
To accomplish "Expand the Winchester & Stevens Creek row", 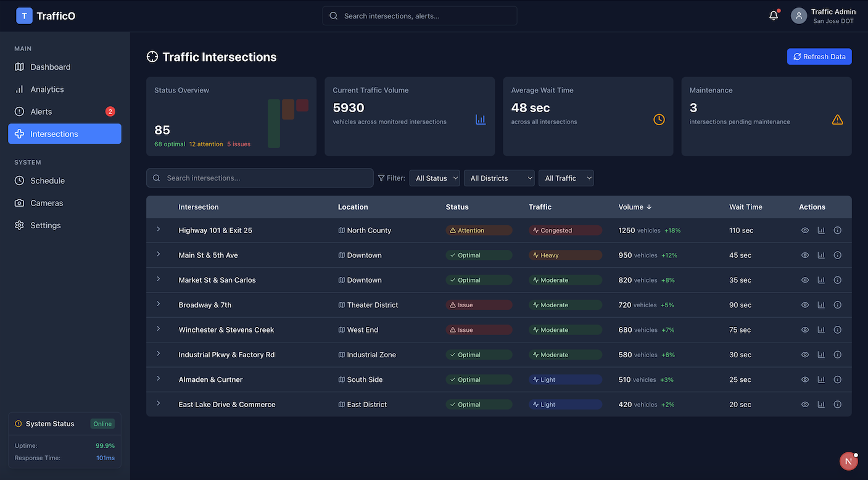I will [x=159, y=329].
